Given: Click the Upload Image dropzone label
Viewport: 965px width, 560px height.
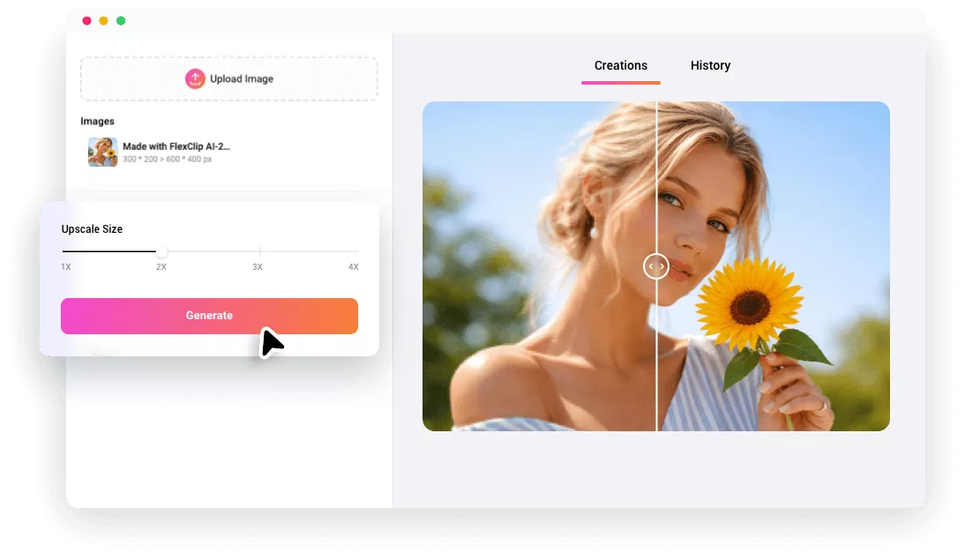Looking at the screenshot, I should (x=241, y=79).
